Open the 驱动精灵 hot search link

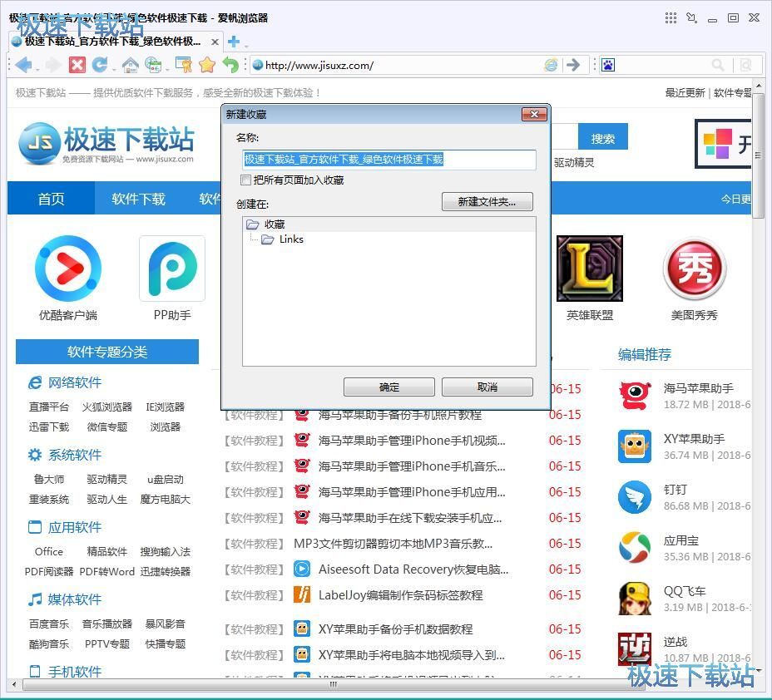point(574,162)
